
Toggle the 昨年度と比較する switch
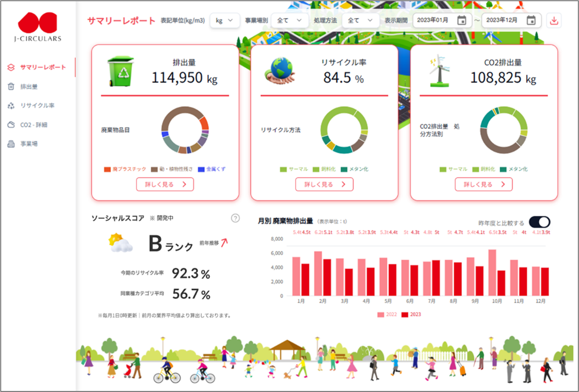point(540,222)
